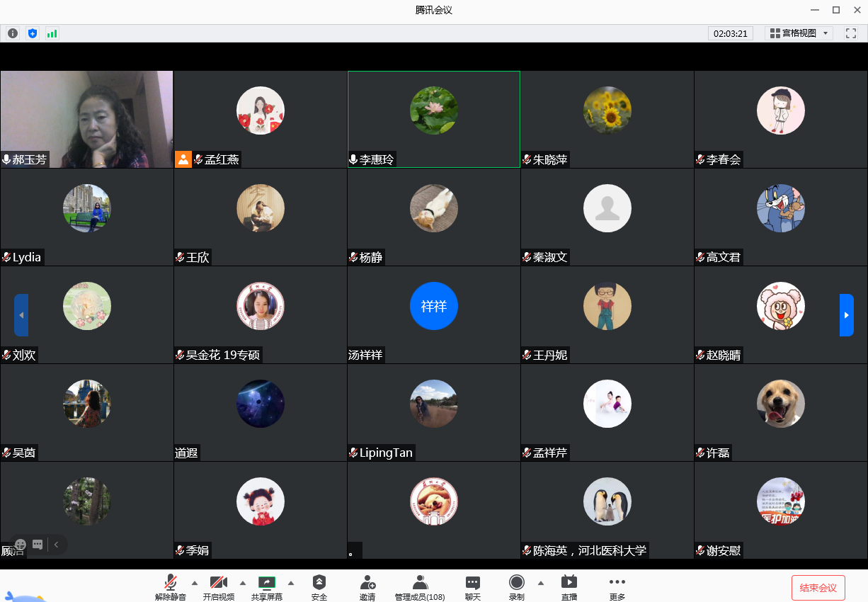Open the 邀请 invite dialog

pos(367,587)
